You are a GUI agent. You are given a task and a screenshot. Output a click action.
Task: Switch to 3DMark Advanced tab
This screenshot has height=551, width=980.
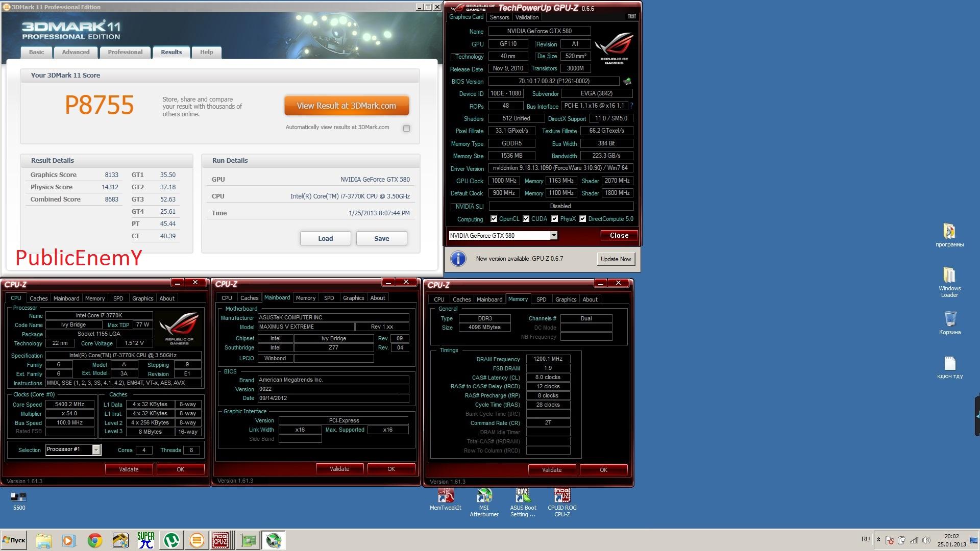coord(76,52)
